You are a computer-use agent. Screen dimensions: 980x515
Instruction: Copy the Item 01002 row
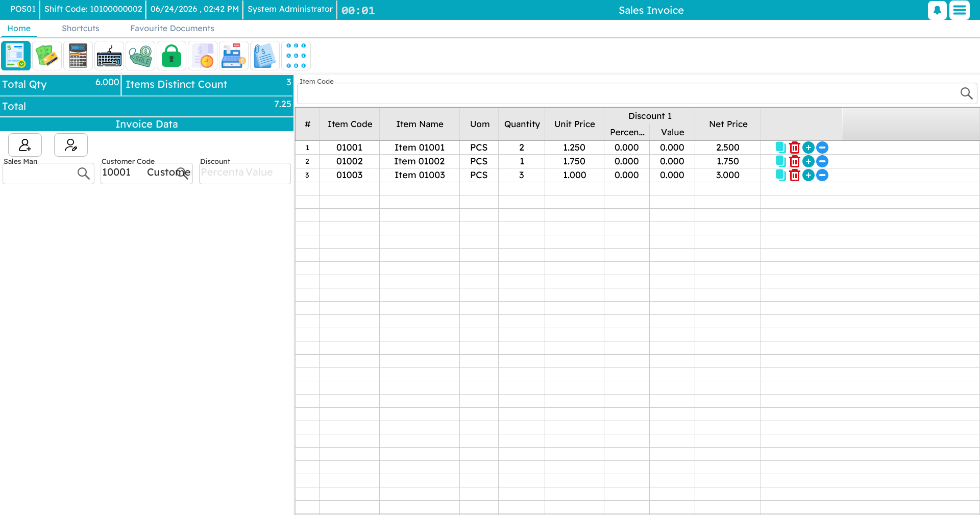[x=780, y=161]
